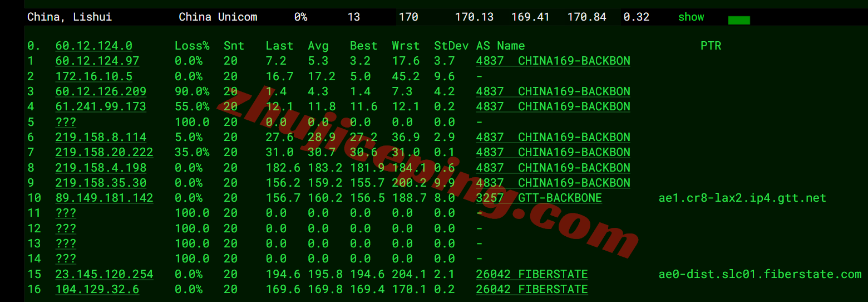The height and width of the screenshot is (302, 868).
Task: Click the ??? link on hop 14
Action: click(66, 259)
